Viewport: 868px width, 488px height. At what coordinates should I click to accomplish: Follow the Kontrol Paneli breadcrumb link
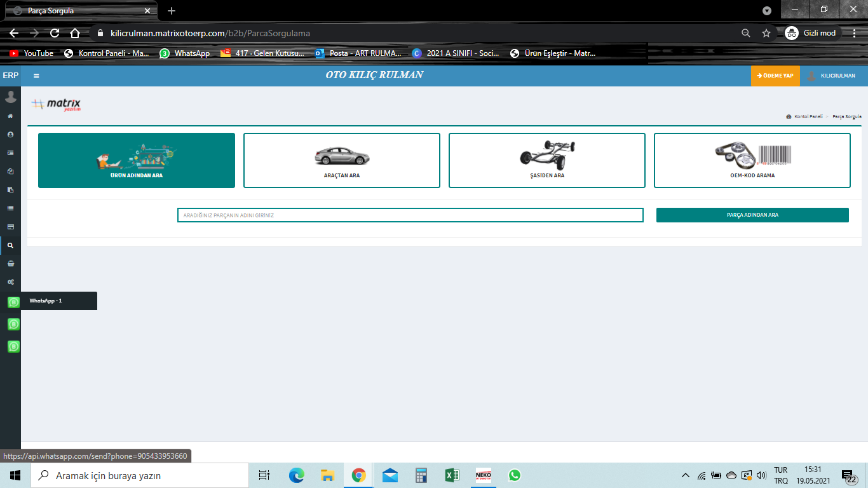click(x=808, y=117)
